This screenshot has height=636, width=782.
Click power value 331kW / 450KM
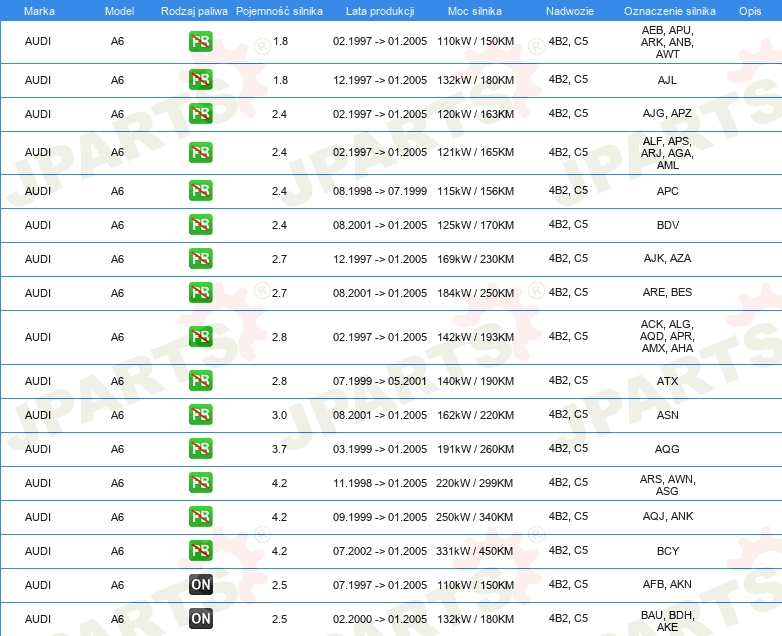click(x=474, y=551)
